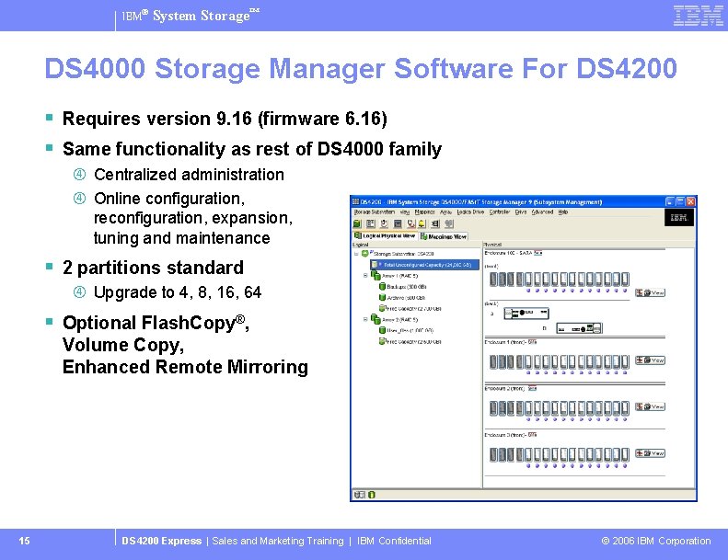Click the green status icon in status bar
Viewport: 728px width, 560px height.
click(372, 495)
